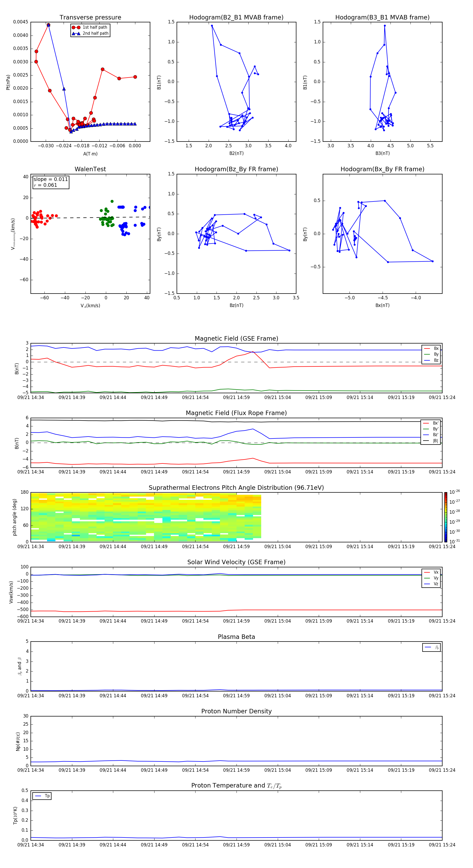Click the 'WalenTest' plot title
Image resolution: width=473 pixels, height=868 pixels.
pyautogui.click(x=90, y=169)
